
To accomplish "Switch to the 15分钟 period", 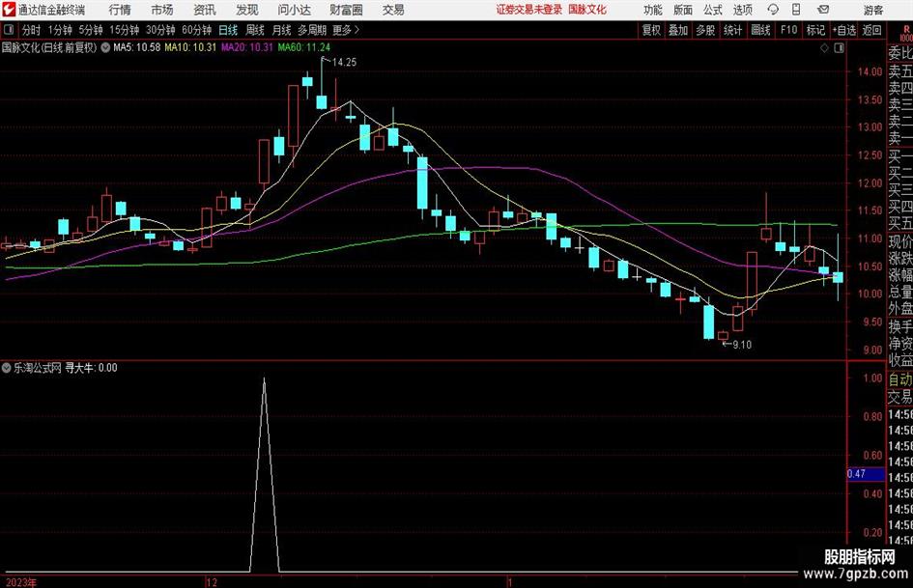I will pos(124,30).
